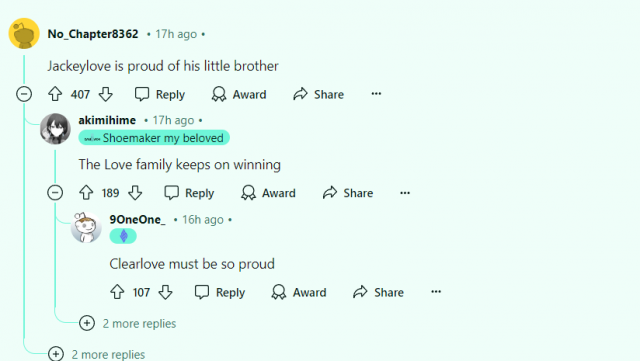Image resolution: width=640 pixels, height=361 pixels.
Task: Open more options on No_Chapter8362's comment
Action: point(376,94)
